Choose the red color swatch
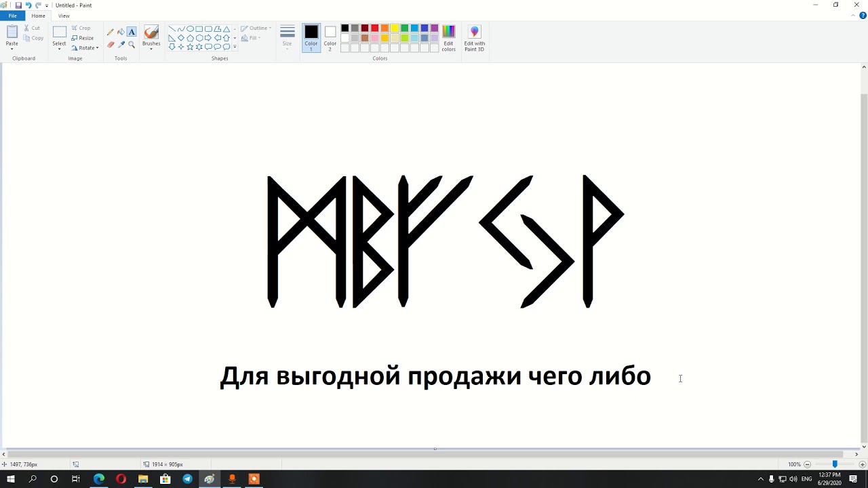The height and width of the screenshot is (488, 868). [374, 28]
